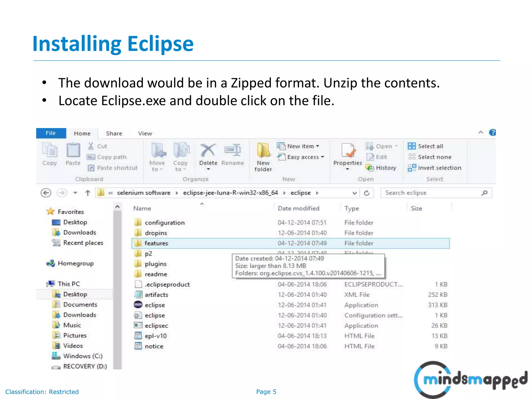This screenshot has height=399, width=532.
Task: Click Paste shortcut in the ribbon
Action: tap(112, 168)
